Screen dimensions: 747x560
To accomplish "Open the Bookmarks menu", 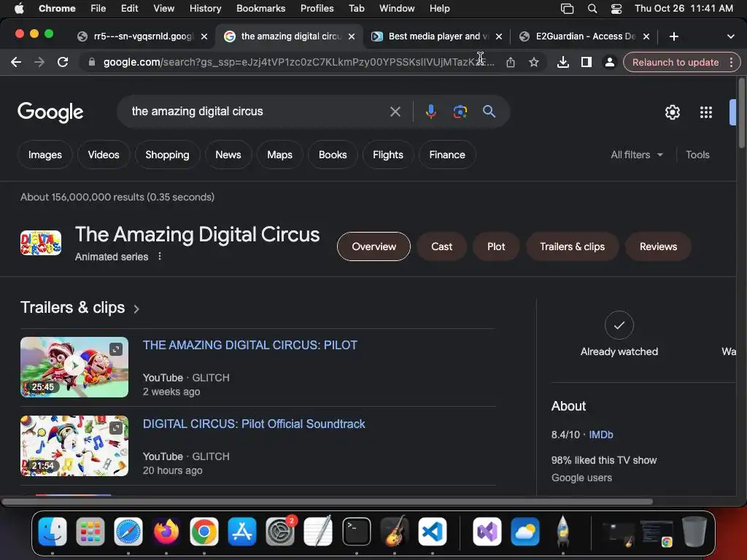I will tap(260, 9).
